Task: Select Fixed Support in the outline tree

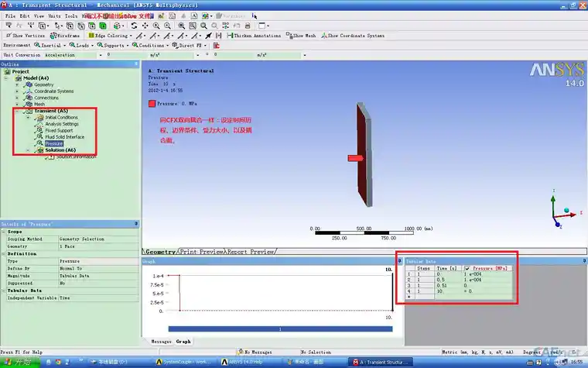Action: 59,130
